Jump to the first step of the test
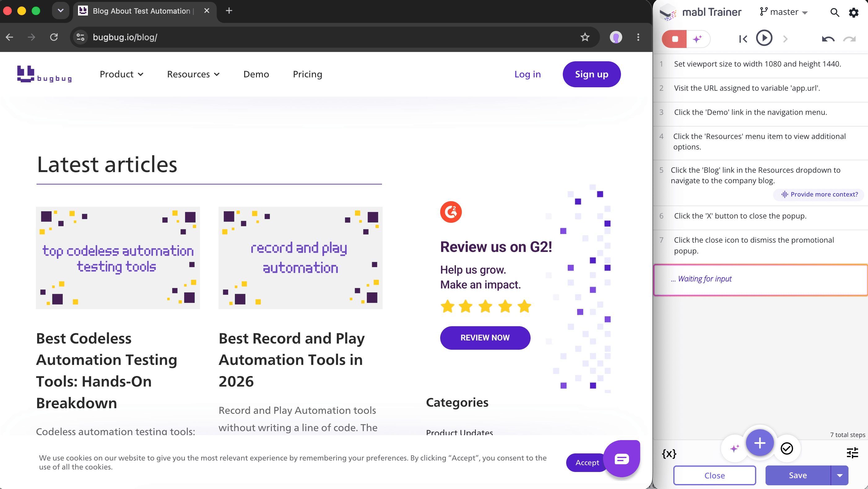Viewport: 868px width, 489px height. point(743,39)
